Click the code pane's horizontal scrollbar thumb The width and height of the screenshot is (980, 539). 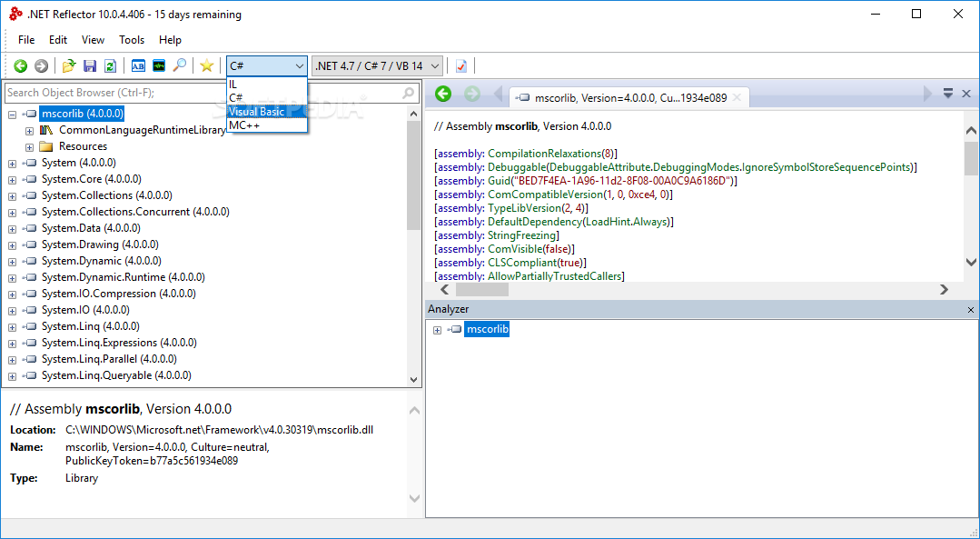tap(482, 290)
